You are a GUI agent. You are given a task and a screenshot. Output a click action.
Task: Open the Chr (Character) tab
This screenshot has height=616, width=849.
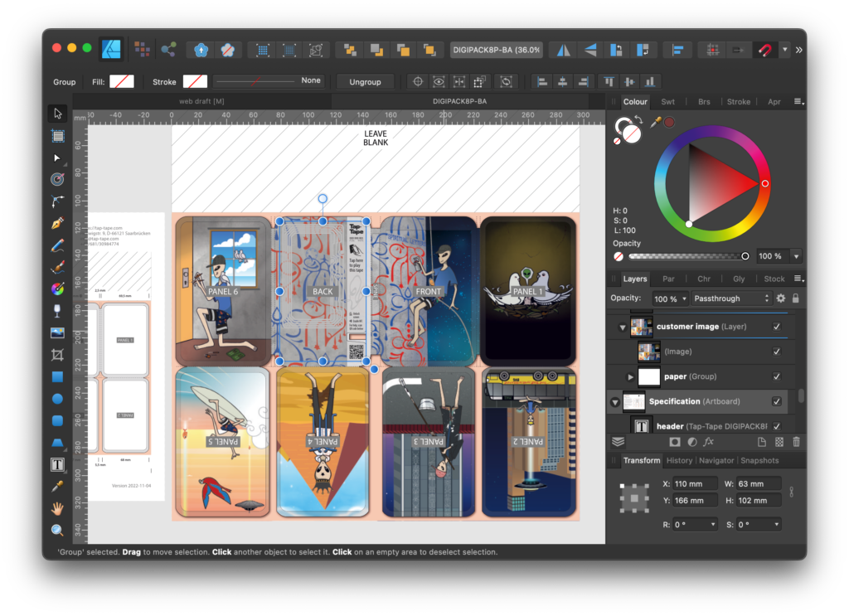coord(704,279)
